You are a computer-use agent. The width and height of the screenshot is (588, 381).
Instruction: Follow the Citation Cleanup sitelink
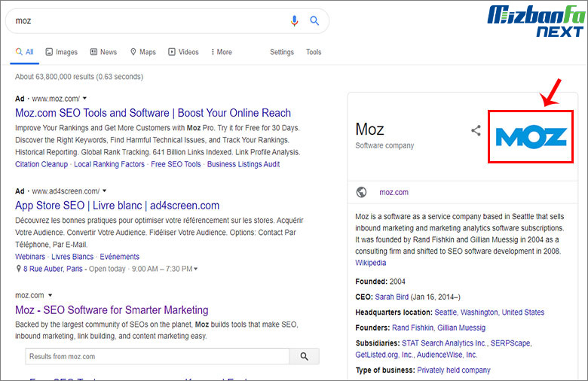[41, 164]
